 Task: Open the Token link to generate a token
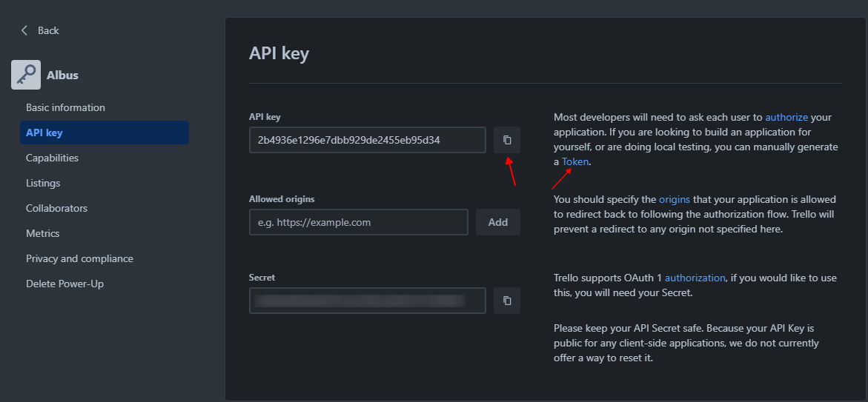(575, 161)
